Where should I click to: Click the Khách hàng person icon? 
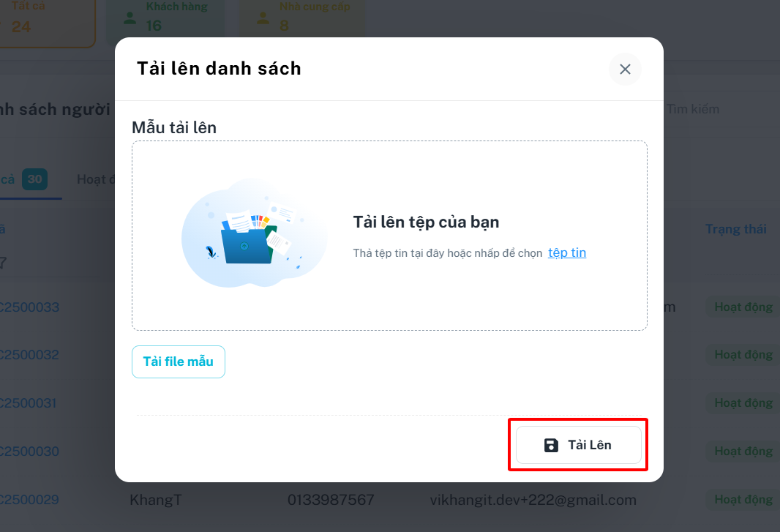[x=130, y=18]
